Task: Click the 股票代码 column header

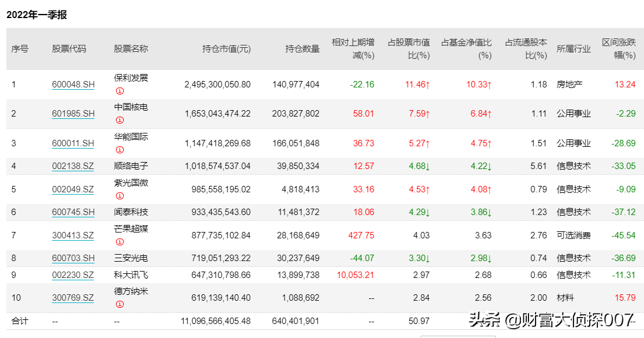Action: click(69, 49)
